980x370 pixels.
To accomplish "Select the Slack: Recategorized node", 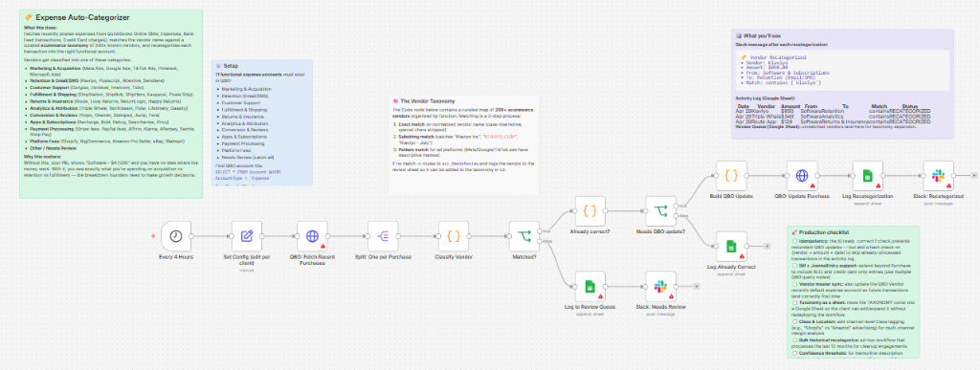I will pos(938,176).
